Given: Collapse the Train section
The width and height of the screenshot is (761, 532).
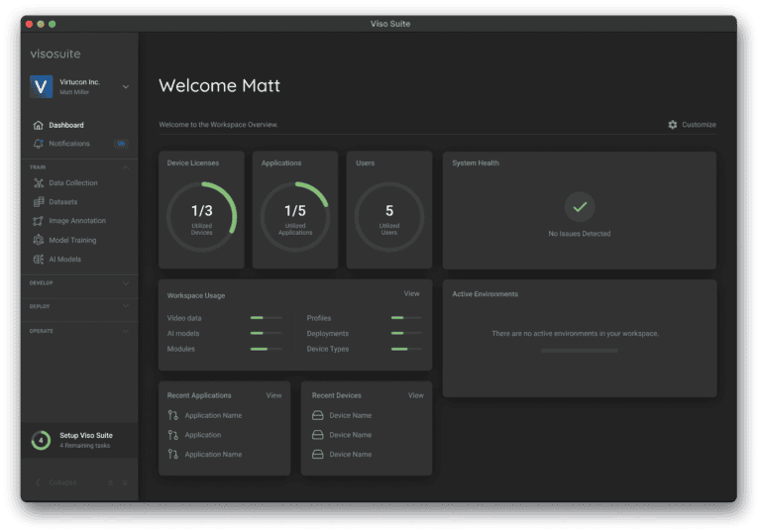Looking at the screenshot, I should point(125,167).
